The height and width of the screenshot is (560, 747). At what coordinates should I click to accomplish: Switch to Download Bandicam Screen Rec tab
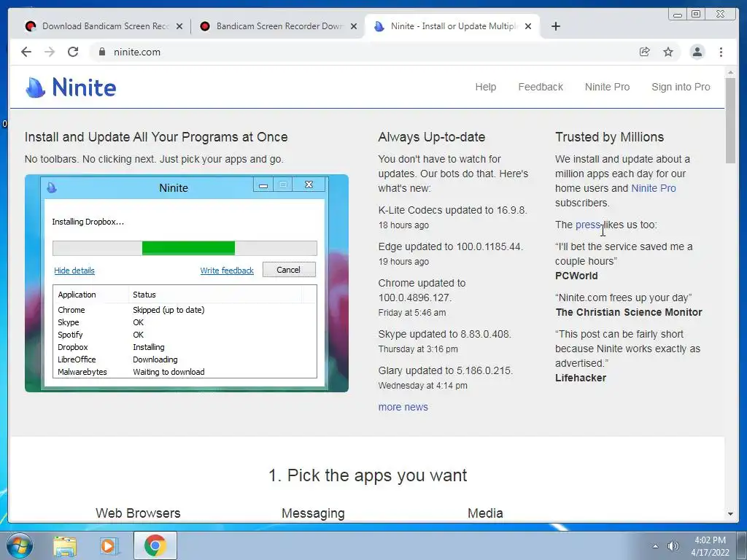pyautogui.click(x=105, y=26)
